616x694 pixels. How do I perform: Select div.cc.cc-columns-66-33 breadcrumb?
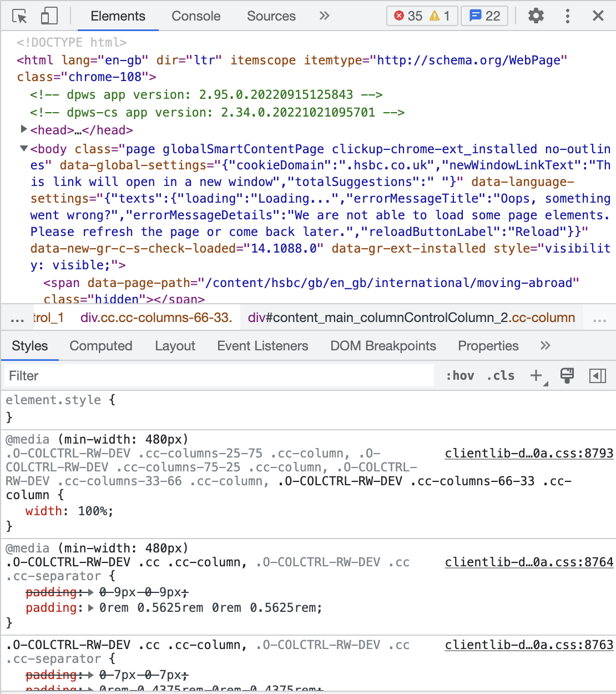point(155,318)
